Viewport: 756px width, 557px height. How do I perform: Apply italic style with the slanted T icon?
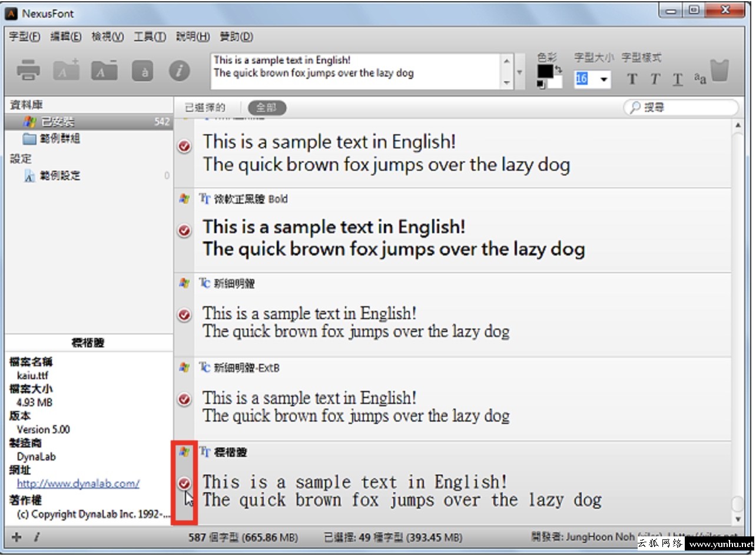[655, 79]
